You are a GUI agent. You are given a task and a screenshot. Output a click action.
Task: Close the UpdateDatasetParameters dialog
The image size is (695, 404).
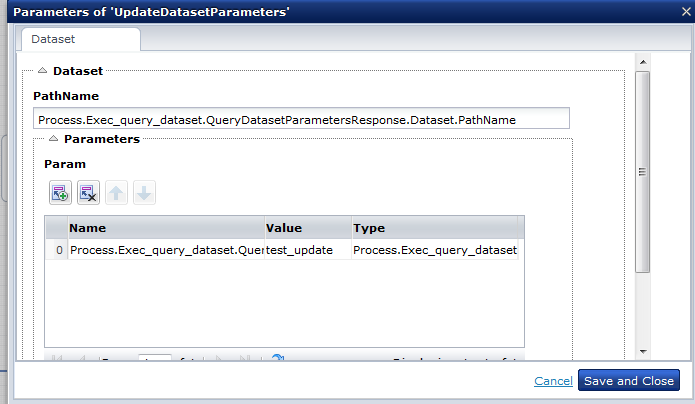pos(681,13)
